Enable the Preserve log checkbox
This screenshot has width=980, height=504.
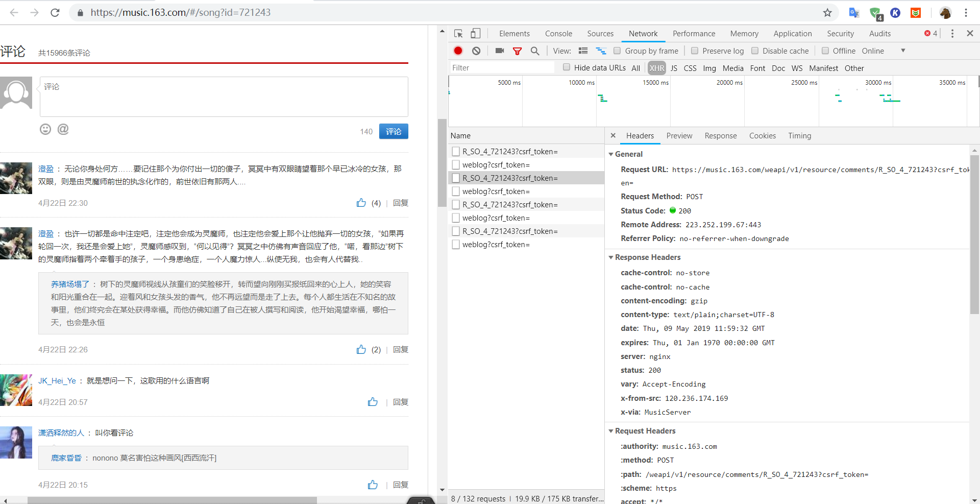click(x=695, y=51)
